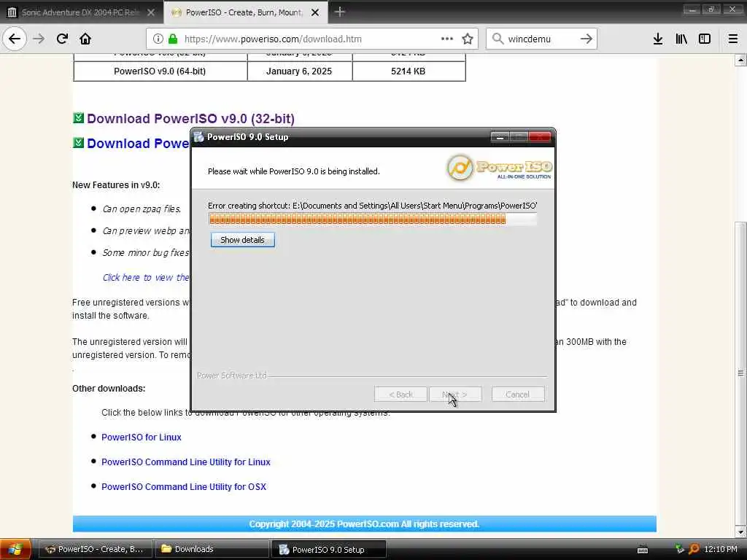Open the page actions three-dot menu
This screenshot has height=560, width=747.
447,39
